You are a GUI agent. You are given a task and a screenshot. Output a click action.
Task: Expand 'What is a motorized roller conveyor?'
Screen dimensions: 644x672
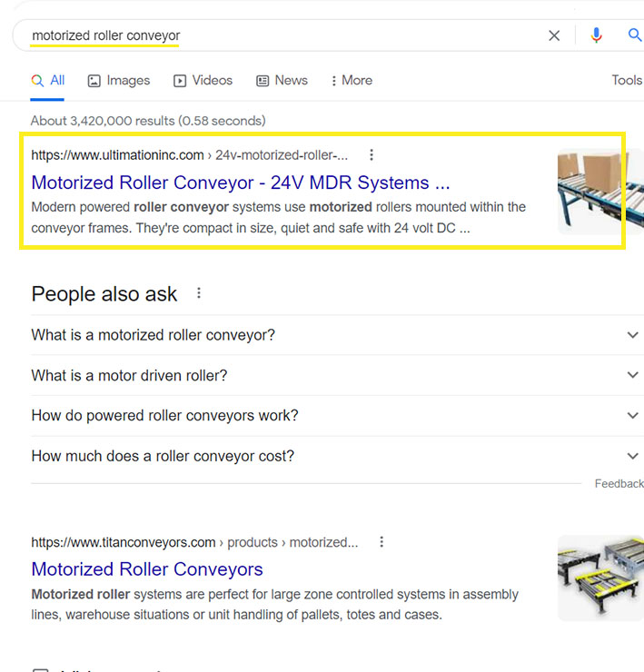(337, 335)
